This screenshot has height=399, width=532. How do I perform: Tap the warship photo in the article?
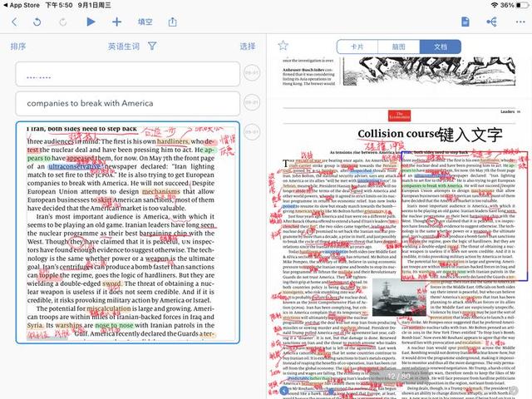399,298
